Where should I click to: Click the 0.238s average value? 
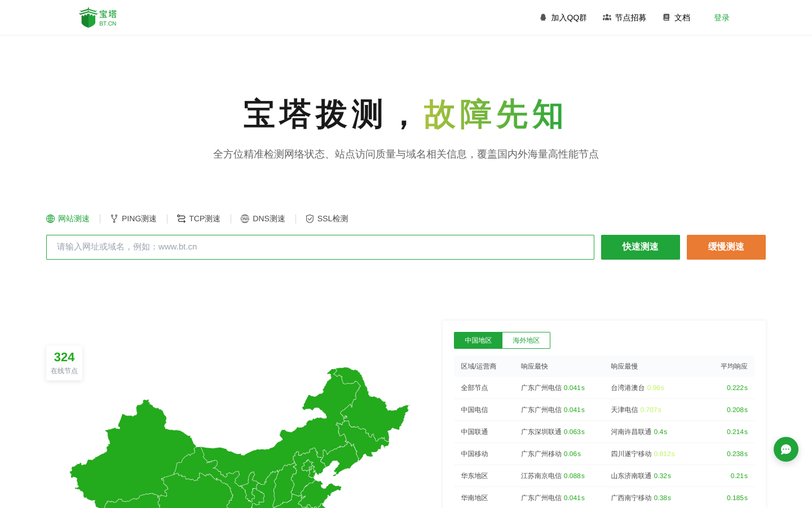[737, 454]
